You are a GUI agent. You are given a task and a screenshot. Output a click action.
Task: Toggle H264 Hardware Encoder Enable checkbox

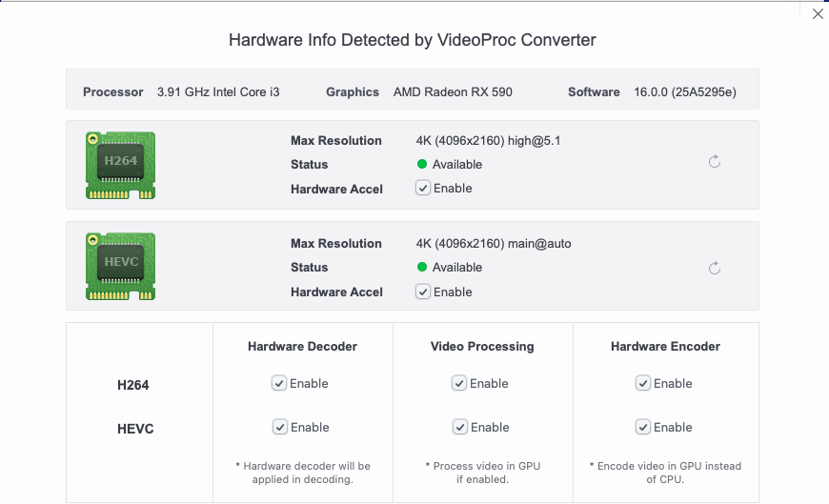[x=643, y=383]
